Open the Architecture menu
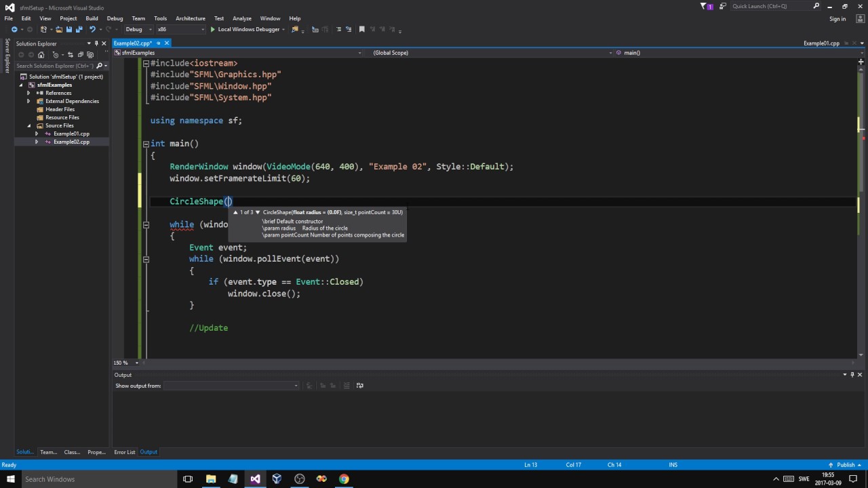This screenshot has width=868, height=488. pyautogui.click(x=191, y=18)
